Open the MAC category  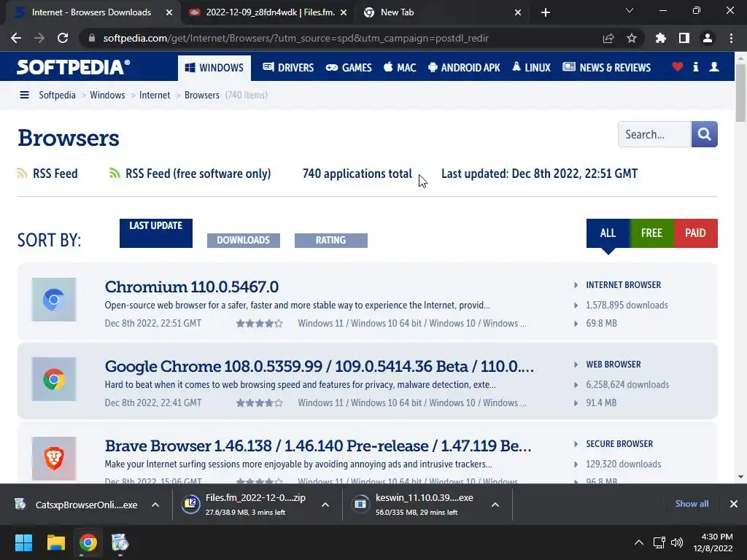(400, 68)
